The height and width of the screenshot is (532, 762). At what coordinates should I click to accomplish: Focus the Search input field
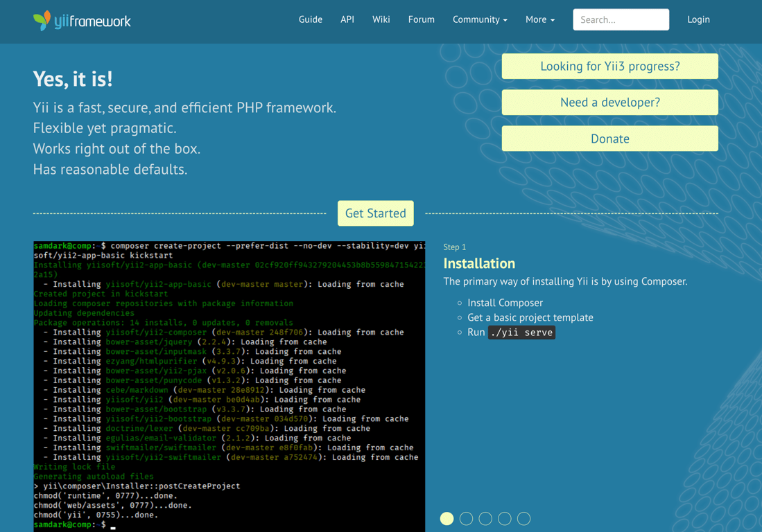[621, 19]
